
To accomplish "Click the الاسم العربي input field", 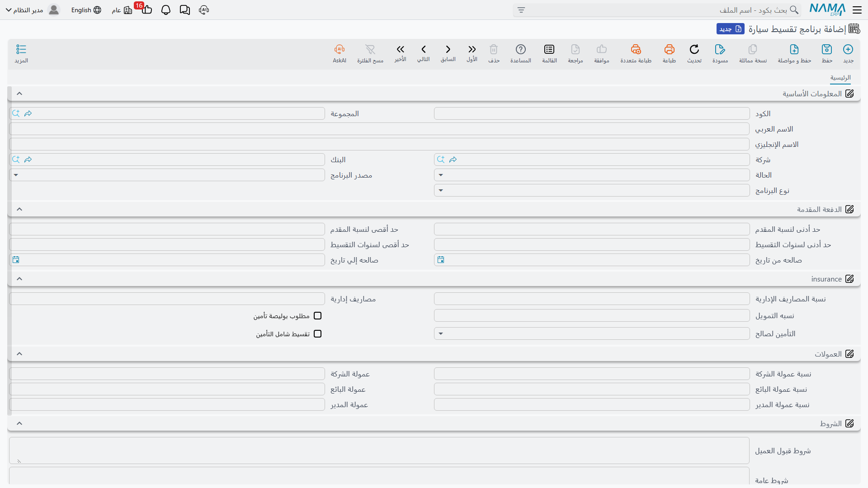I will 379,129.
